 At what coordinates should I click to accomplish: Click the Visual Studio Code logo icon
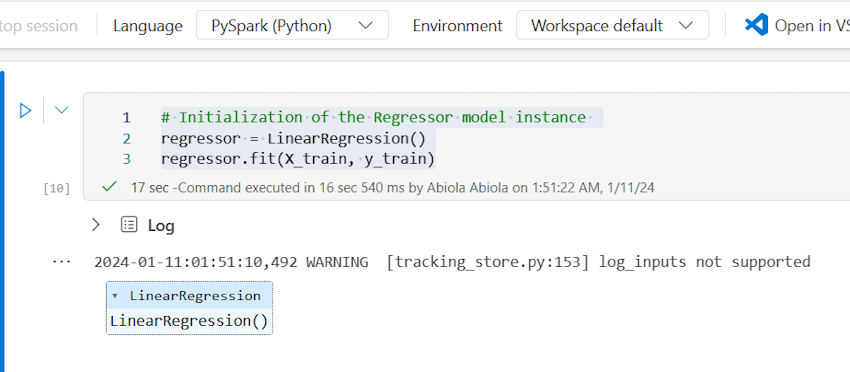pyautogui.click(x=756, y=25)
